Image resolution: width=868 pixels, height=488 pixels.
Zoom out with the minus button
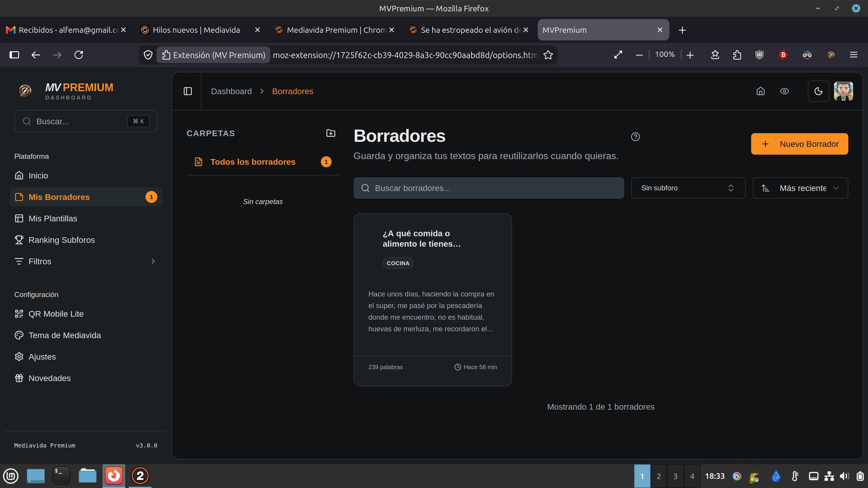coord(639,55)
